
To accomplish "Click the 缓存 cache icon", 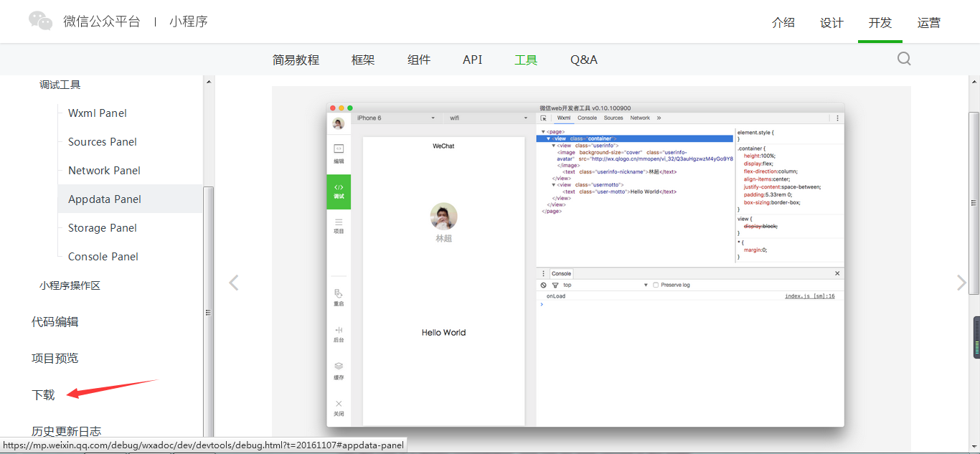I will 339,371.
